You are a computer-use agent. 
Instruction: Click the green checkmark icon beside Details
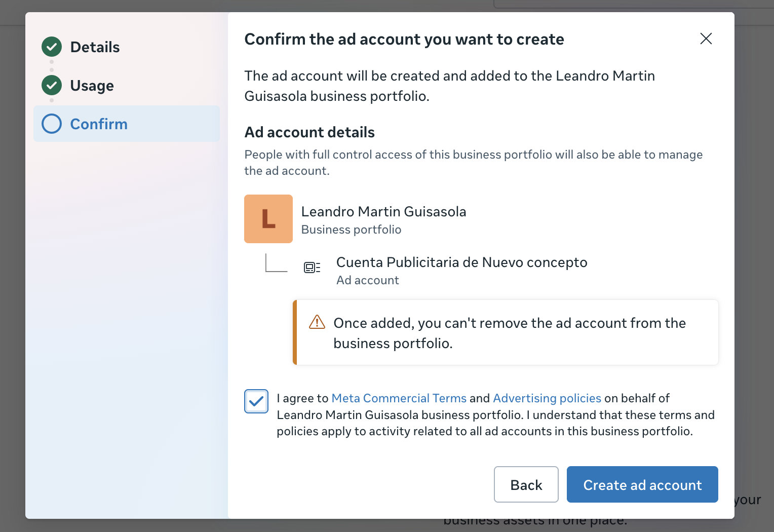[x=52, y=47]
